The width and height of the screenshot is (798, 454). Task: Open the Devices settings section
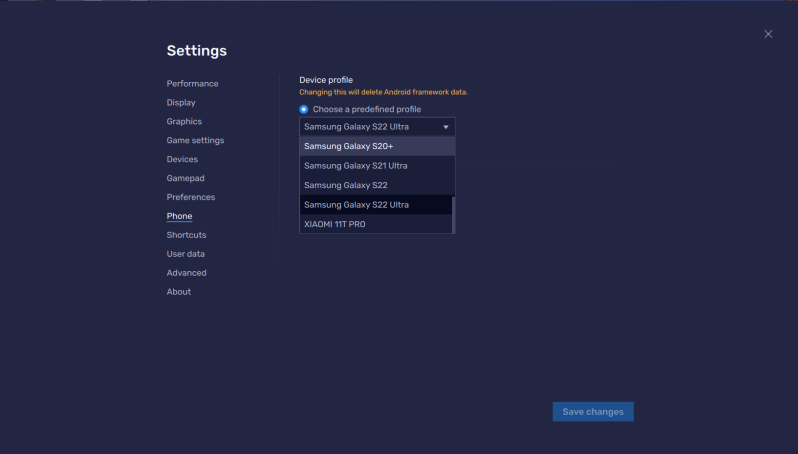coord(182,159)
